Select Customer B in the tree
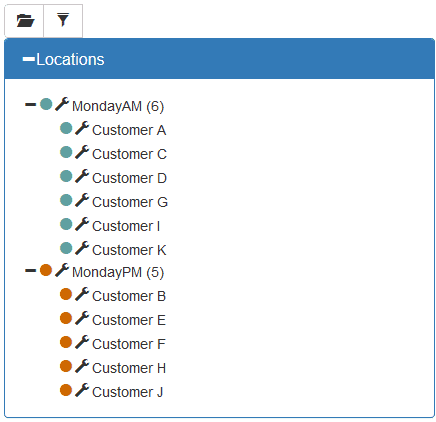 coord(129,296)
